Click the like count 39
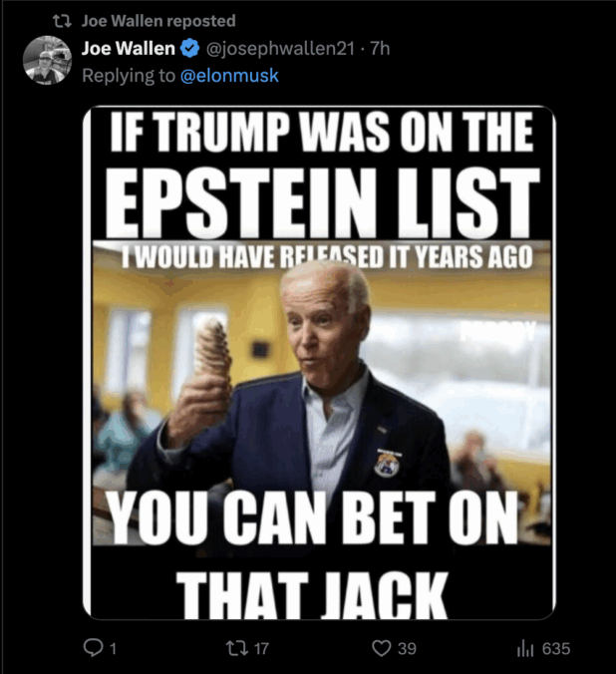This screenshot has width=616, height=674. point(407,648)
